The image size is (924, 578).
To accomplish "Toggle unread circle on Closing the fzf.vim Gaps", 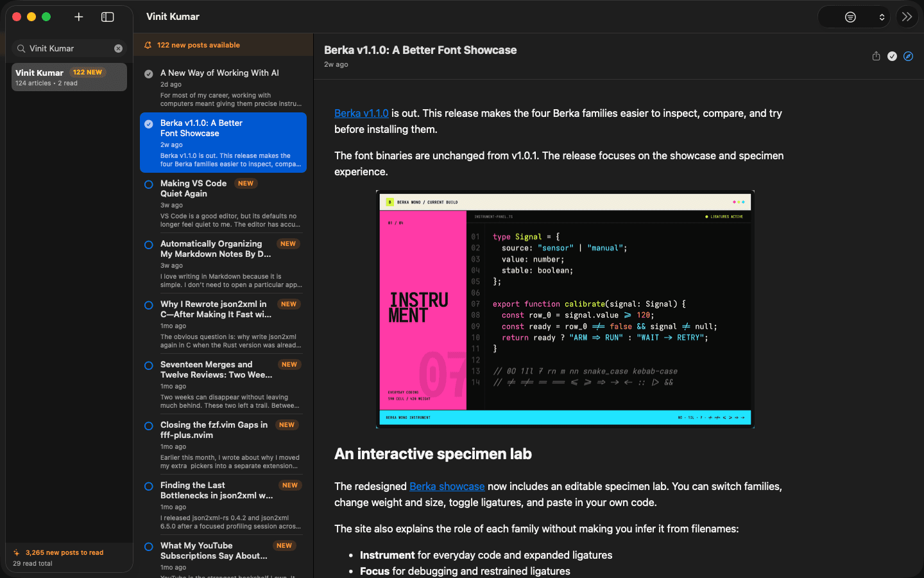I will coord(148,426).
